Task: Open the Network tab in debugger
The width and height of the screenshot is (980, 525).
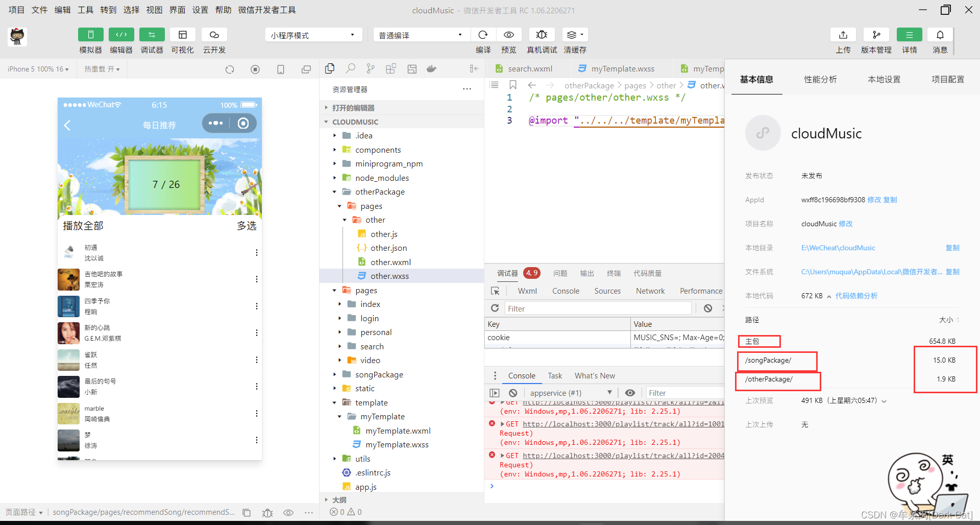Action: 650,291
